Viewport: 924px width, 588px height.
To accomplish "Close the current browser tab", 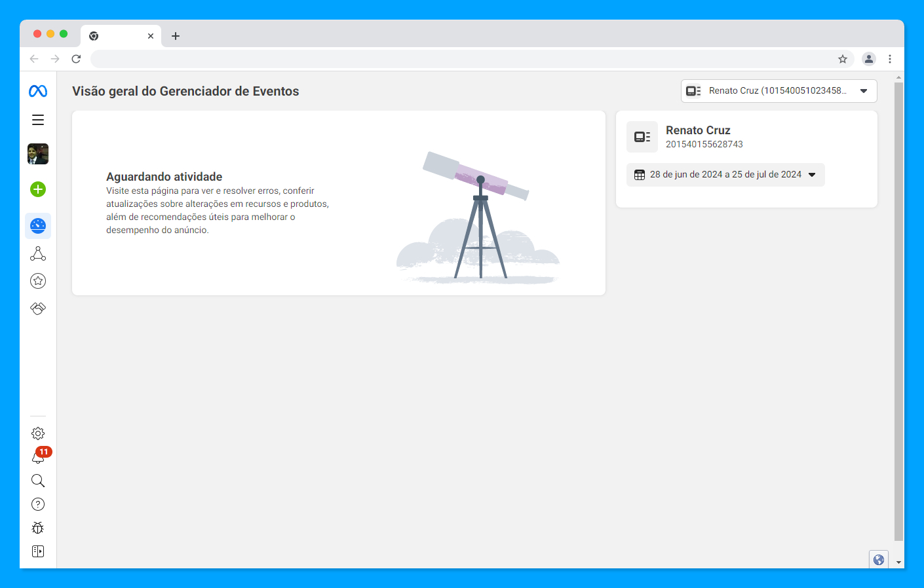I will click(x=151, y=36).
